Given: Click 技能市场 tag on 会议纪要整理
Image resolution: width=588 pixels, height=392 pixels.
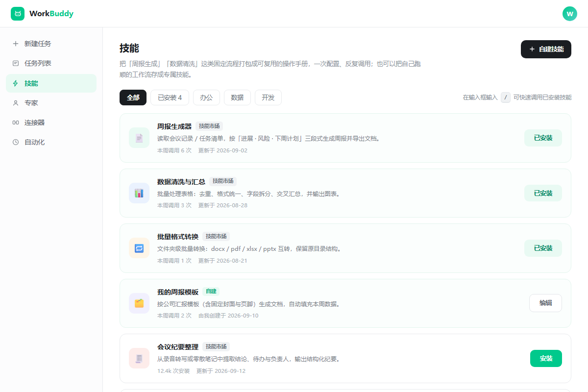Looking at the screenshot, I should point(216,347).
